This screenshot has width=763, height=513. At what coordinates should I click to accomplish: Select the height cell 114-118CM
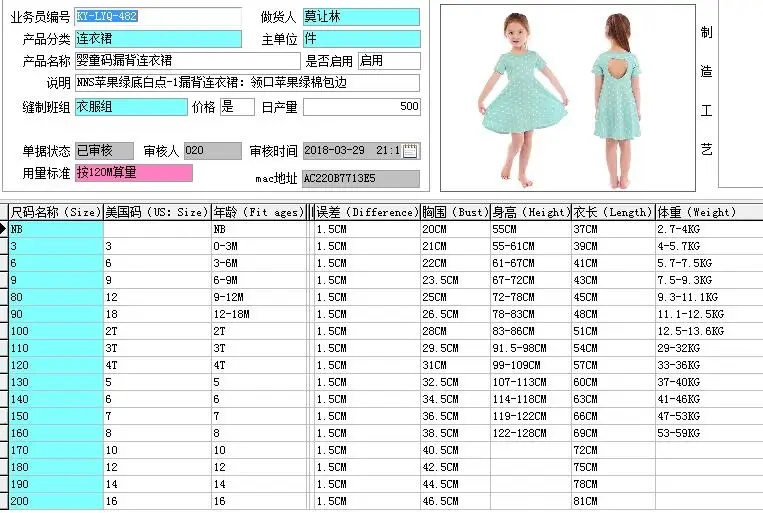[x=531, y=400]
